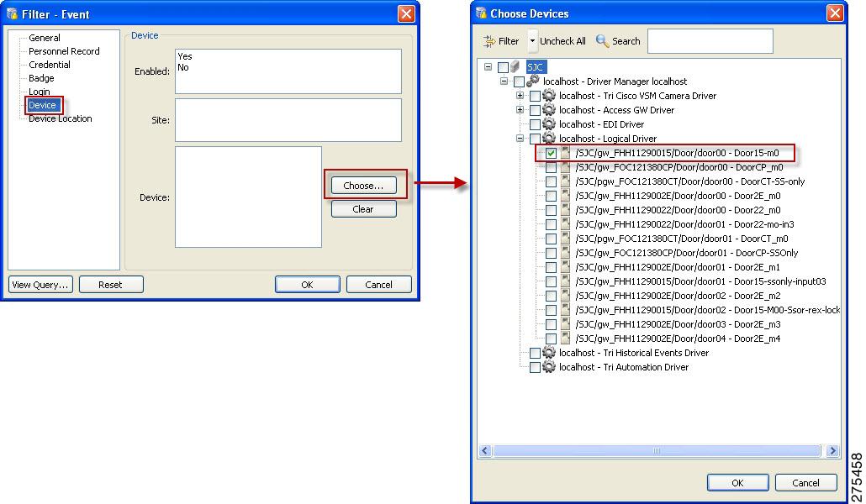Viewport: 866px width, 504px height.
Task: Click the View Query... button
Action: click(40, 285)
